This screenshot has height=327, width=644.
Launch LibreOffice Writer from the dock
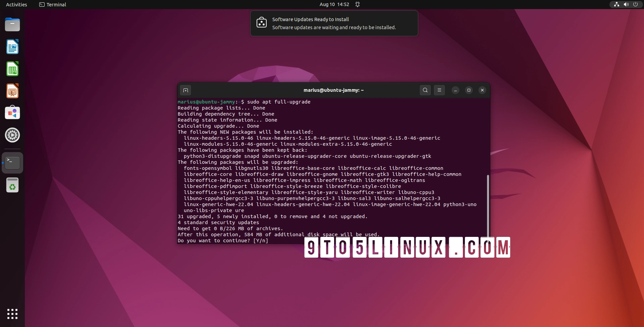12,47
